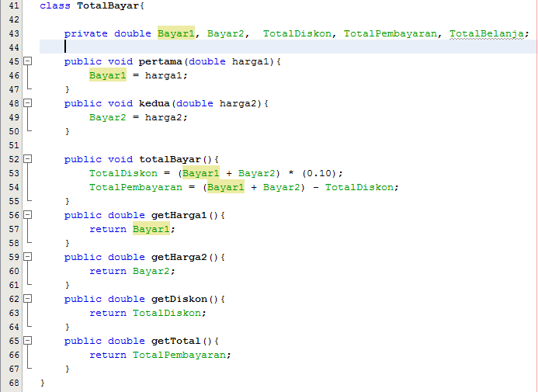Click the underlined TotalBelanja variable

[x=487, y=33]
